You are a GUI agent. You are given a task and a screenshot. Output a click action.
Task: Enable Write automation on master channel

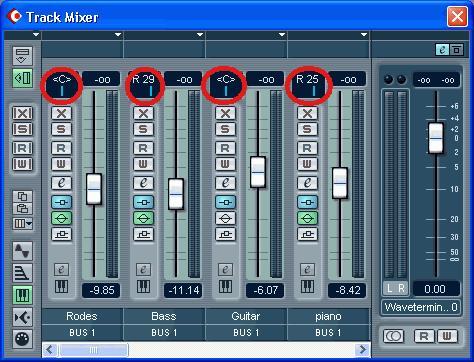click(447, 336)
